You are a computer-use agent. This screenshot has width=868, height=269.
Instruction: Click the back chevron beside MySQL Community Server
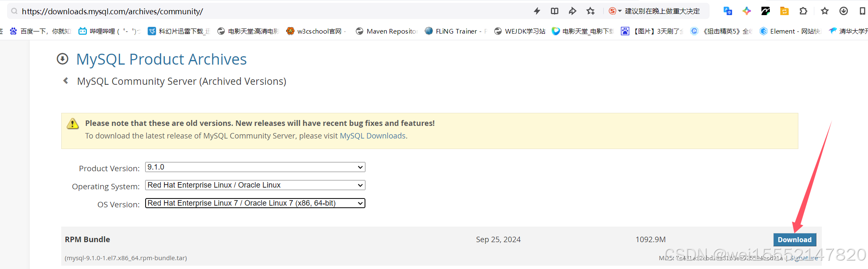pyautogui.click(x=65, y=81)
